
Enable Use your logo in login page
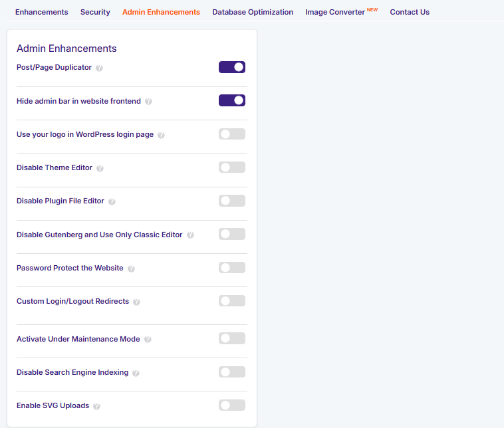232,134
